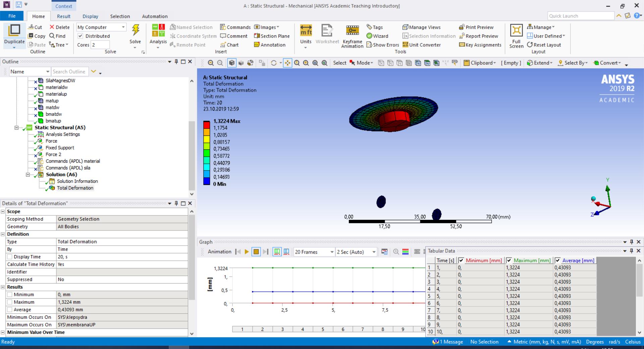Click the Rotate view icon
The height and width of the screenshot is (349, 644).
pos(274,63)
